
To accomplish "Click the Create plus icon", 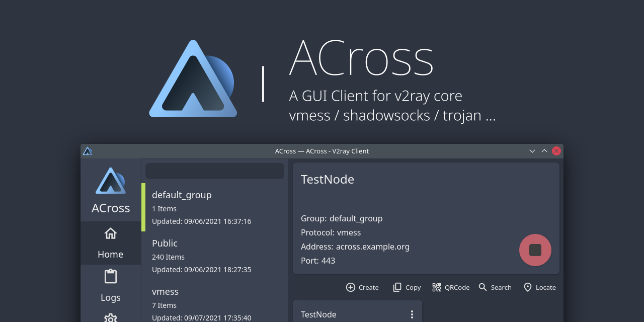I will (351, 287).
